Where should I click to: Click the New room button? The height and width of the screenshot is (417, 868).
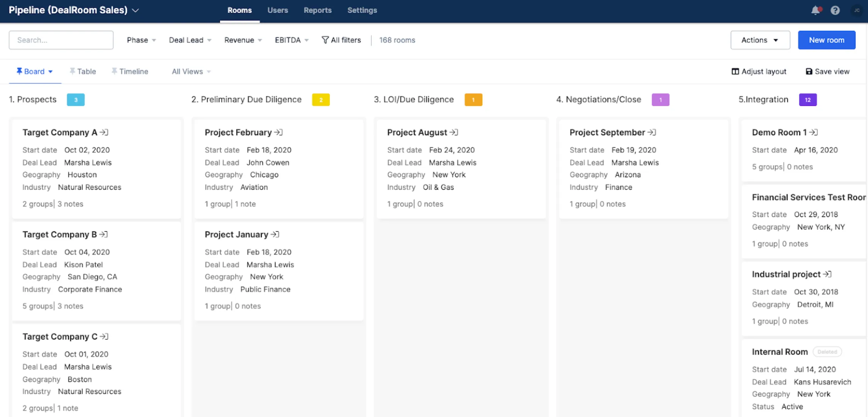click(x=826, y=40)
